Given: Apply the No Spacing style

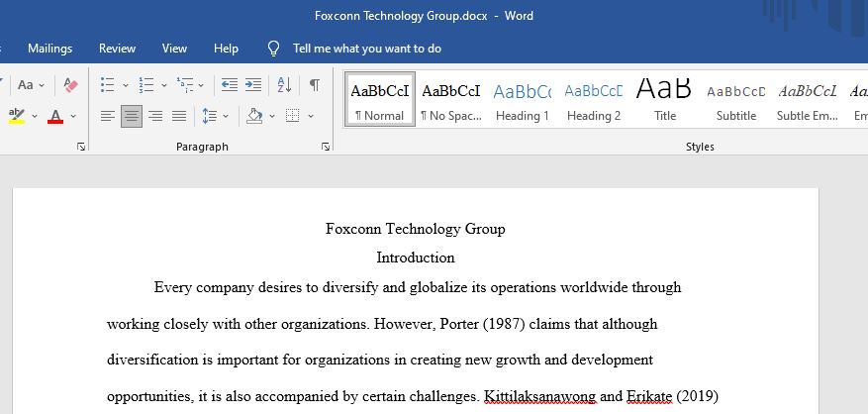Looking at the screenshot, I should pos(451,100).
